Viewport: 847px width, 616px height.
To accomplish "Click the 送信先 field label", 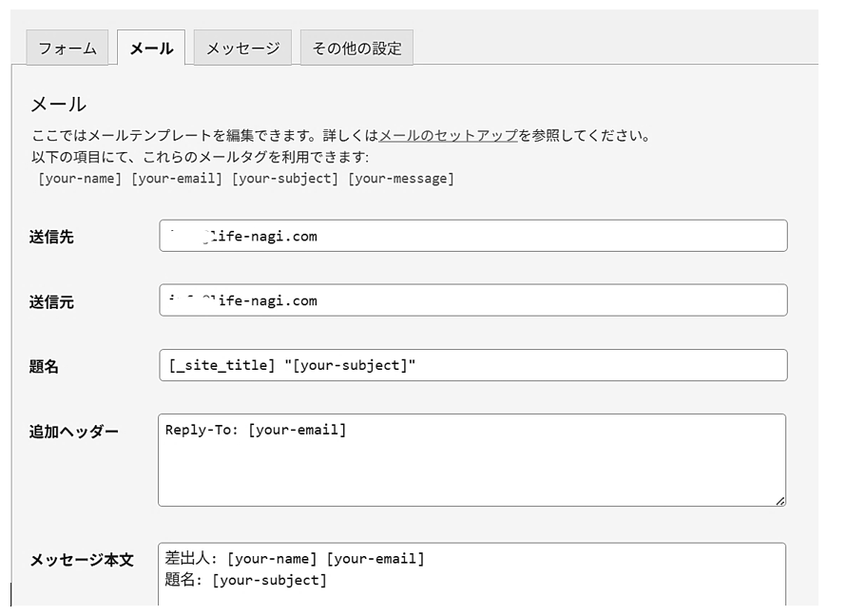I will pyautogui.click(x=51, y=238).
